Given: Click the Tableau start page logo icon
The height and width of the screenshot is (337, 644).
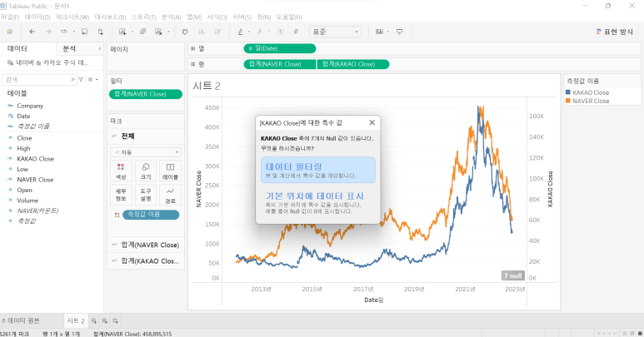Looking at the screenshot, I should point(9,32).
